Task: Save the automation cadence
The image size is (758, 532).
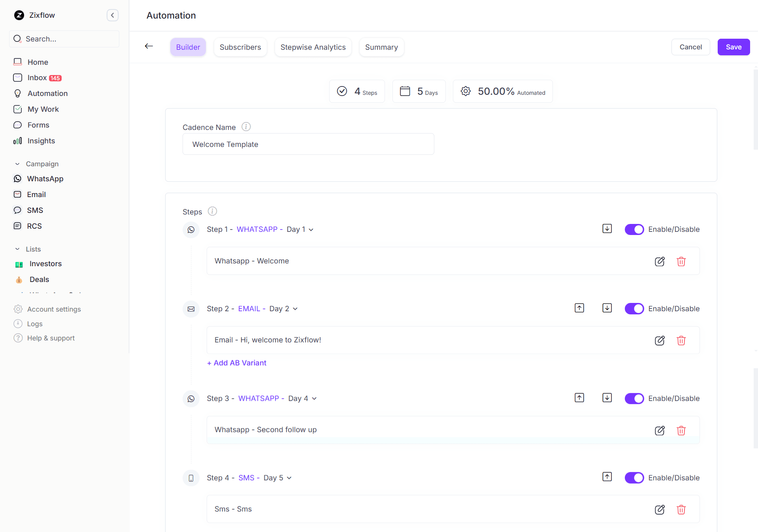Action: pos(733,47)
